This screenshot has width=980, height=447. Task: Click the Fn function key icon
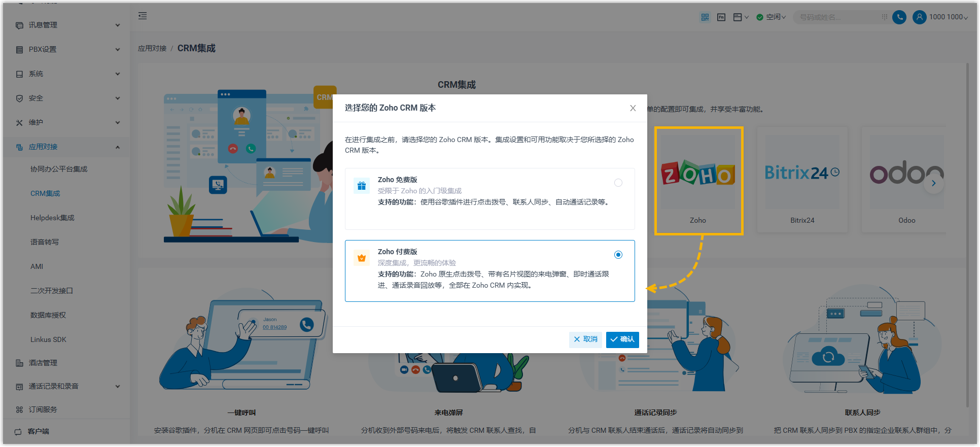coord(721,17)
